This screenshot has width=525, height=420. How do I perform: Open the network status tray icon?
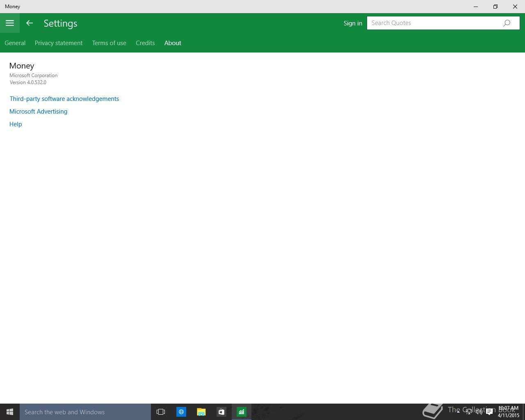(468, 412)
